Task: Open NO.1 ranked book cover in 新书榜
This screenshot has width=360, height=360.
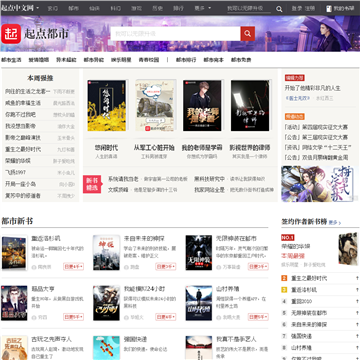Action: pos(348,249)
